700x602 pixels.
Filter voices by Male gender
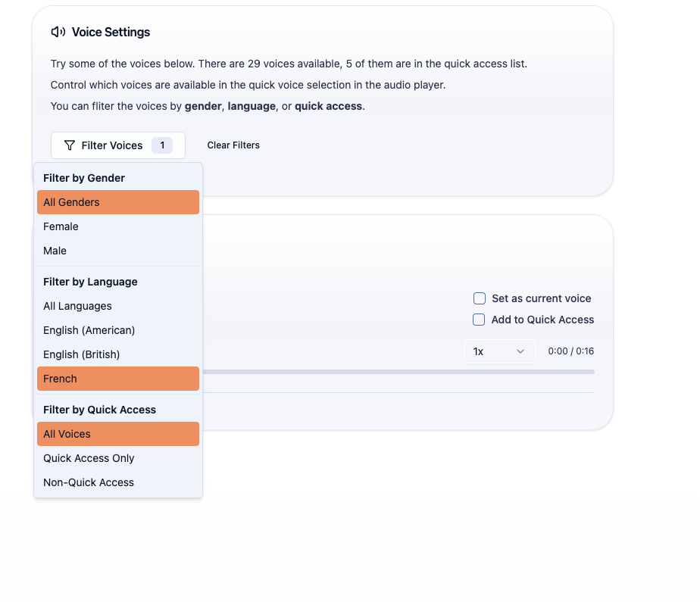click(x=117, y=251)
